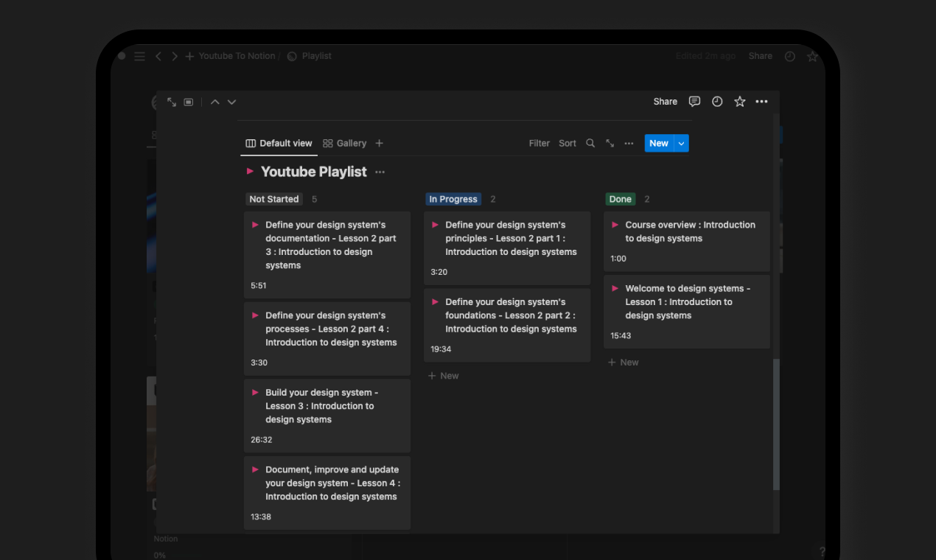Click plus icon in background top bar
The image size is (936, 560).
[x=189, y=56]
